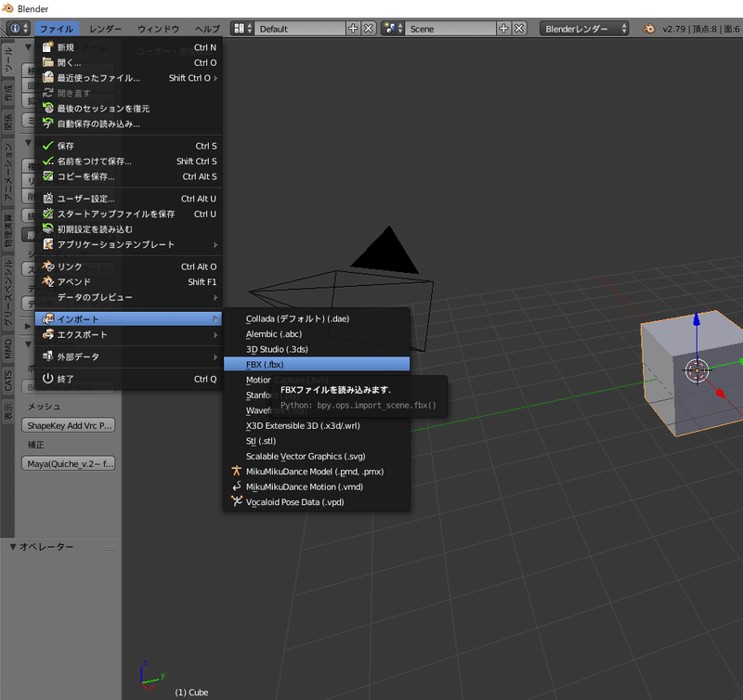Screen dimensions: 743x700
Task: Choose Alembic (.abc) import option
Action: point(317,334)
